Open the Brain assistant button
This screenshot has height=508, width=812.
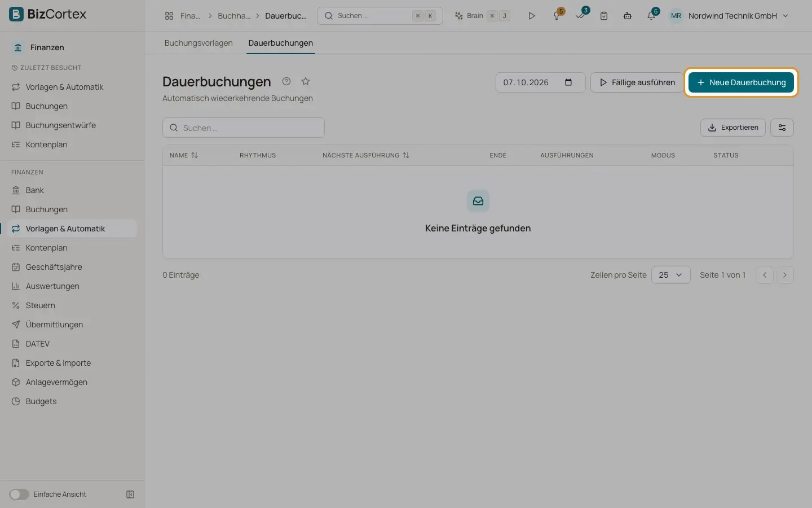point(483,16)
